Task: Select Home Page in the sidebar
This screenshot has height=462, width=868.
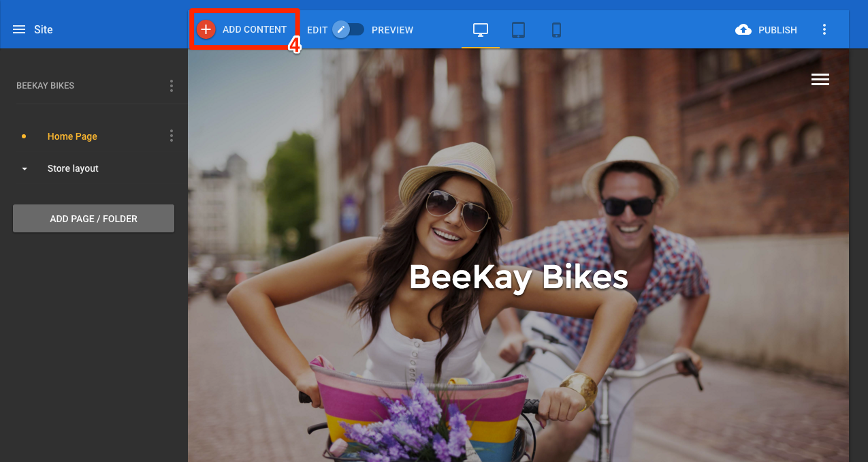Action: (72, 136)
